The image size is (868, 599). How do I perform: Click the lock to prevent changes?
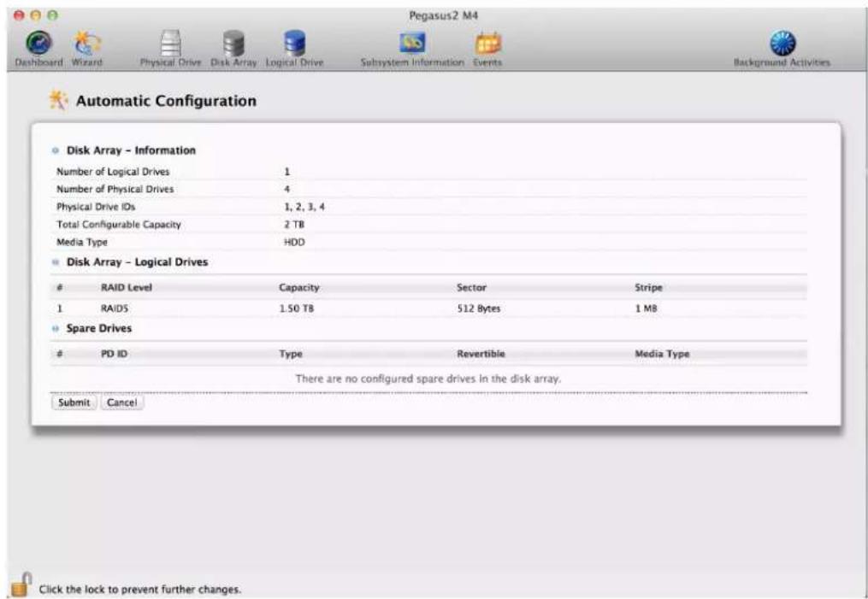21,585
